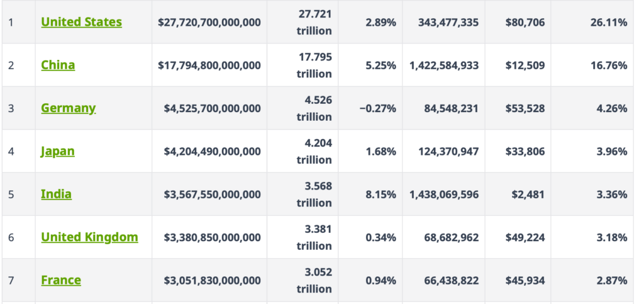Click China's 5.25% growth cell
The image size is (644, 304).
coord(380,65)
